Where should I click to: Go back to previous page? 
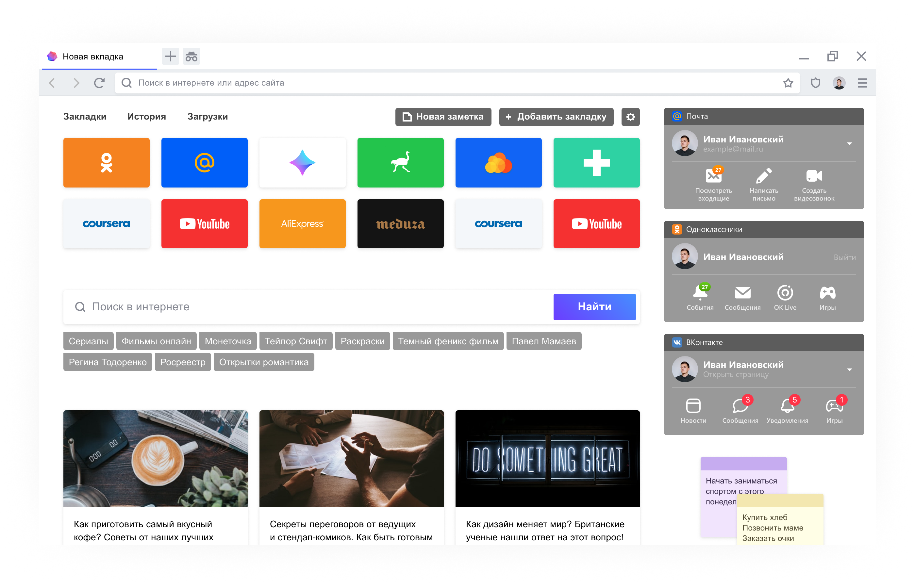coord(52,83)
